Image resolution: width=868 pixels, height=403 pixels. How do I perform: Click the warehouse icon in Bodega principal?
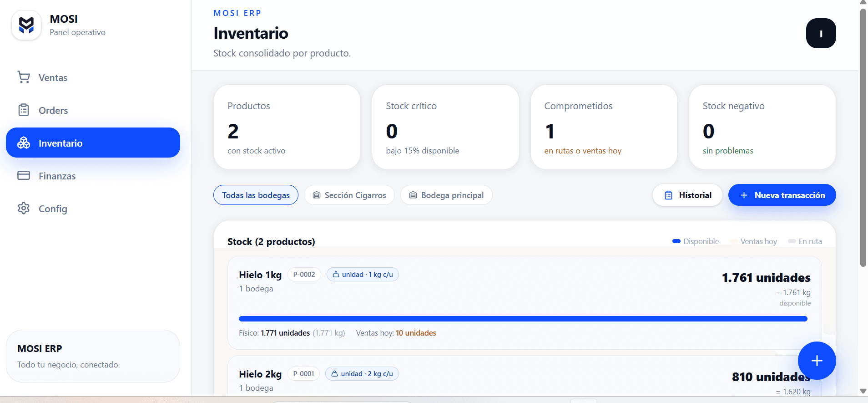point(413,195)
